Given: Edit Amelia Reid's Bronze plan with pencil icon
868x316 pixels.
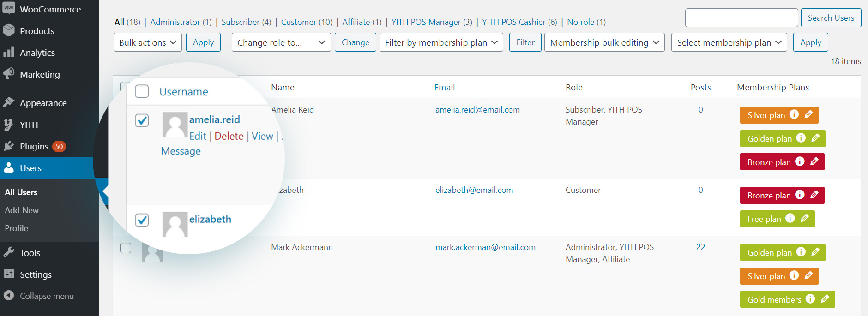Looking at the screenshot, I should click(x=814, y=161).
